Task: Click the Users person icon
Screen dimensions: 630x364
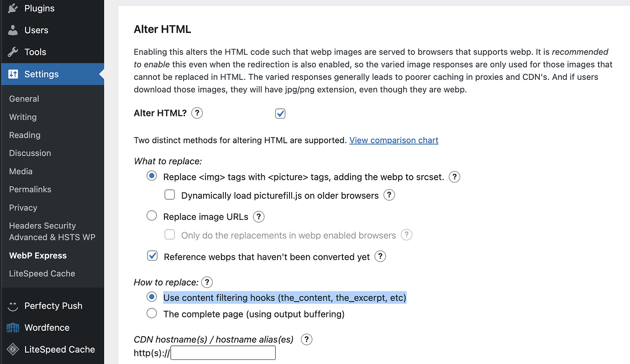Action: (x=13, y=30)
